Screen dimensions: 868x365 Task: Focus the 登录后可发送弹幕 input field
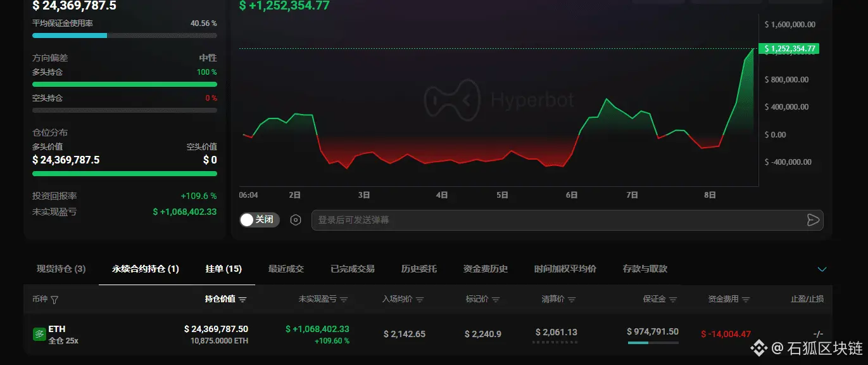point(567,220)
